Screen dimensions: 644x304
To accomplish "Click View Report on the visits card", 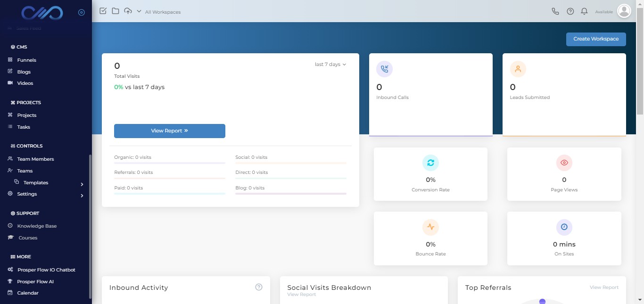I will point(169,131).
